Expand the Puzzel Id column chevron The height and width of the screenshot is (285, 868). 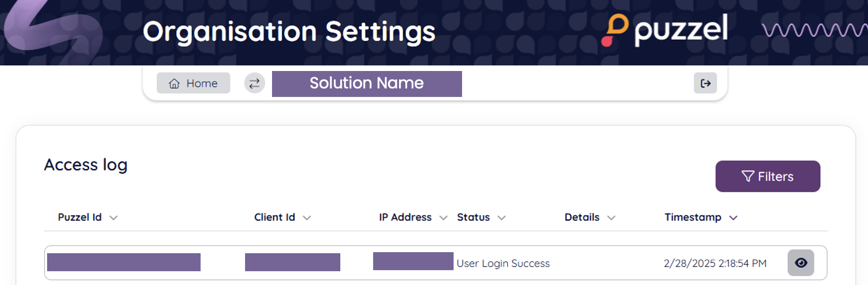(x=113, y=218)
